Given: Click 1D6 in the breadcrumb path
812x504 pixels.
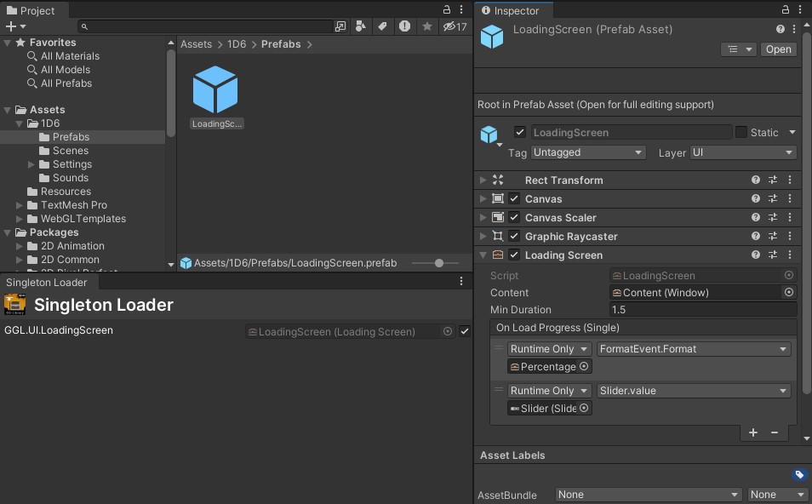Looking at the screenshot, I should point(237,44).
